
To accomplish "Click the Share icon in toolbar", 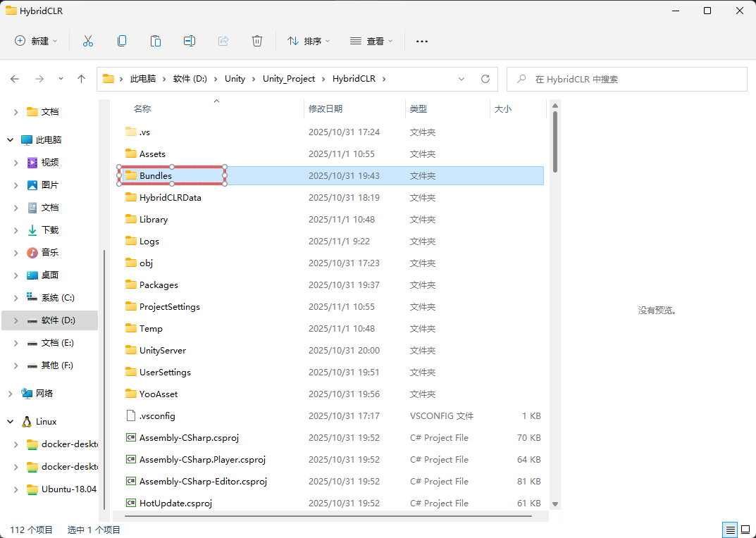I will [223, 41].
